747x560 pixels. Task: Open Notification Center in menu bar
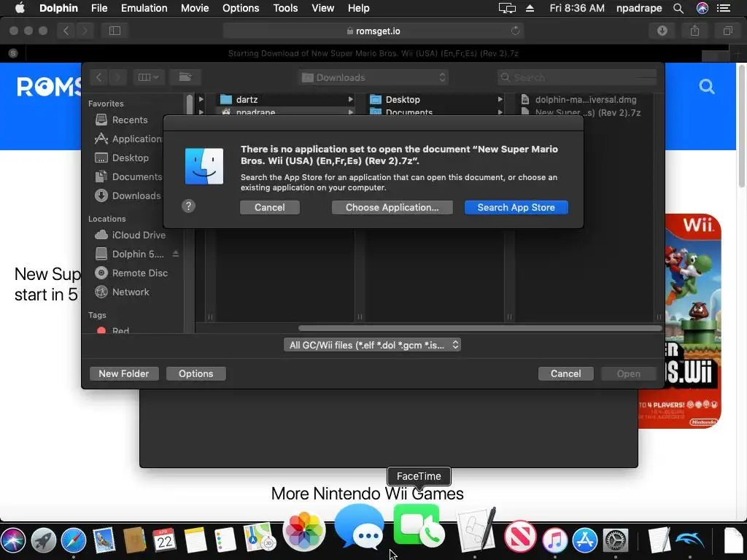pyautogui.click(x=724, y=8)
